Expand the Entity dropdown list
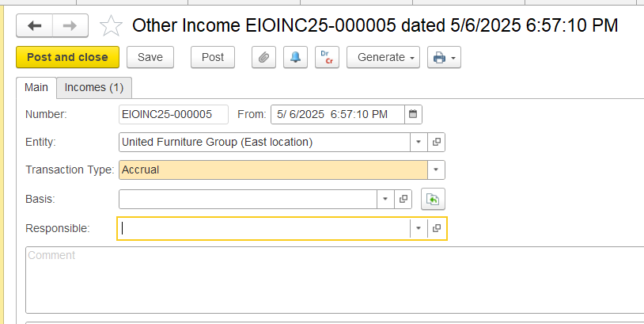 point(419,142)
